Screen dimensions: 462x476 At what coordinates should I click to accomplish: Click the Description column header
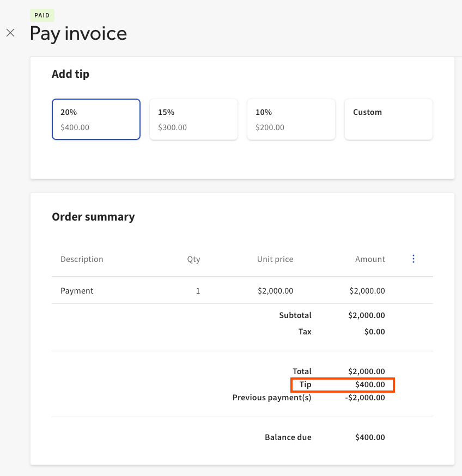pos(82,259)
